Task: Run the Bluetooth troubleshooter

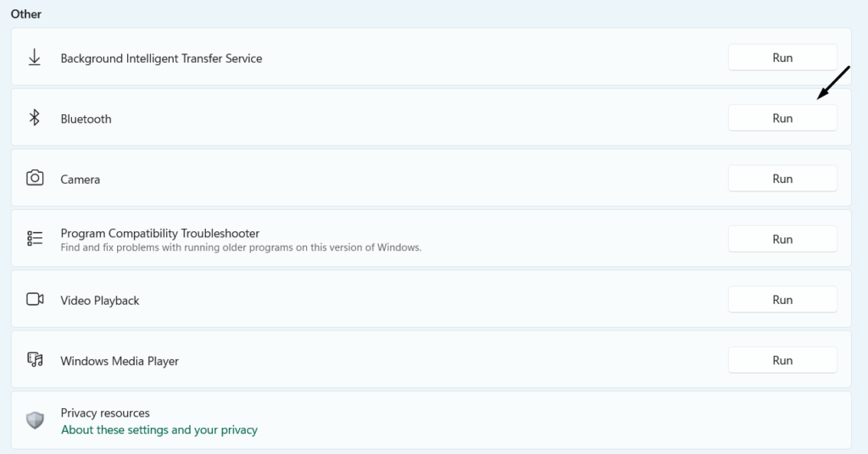Action: [782, 119]
